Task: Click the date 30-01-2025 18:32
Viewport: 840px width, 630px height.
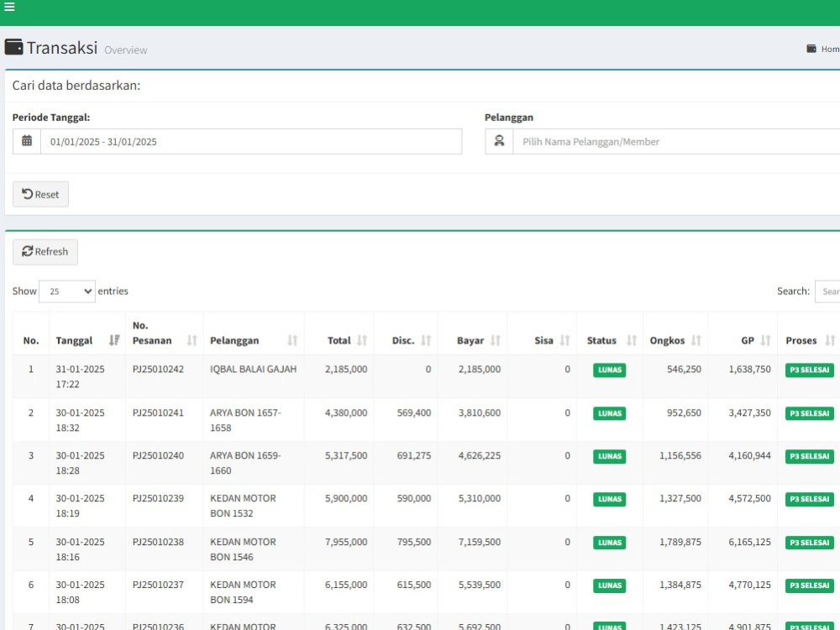Action: pos(81,420)
